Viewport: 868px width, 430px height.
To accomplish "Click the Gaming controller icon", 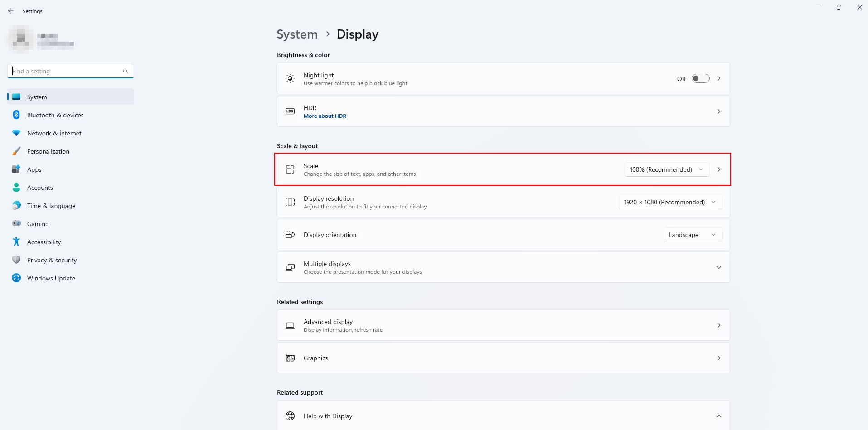I will click(x=16, y=223).
